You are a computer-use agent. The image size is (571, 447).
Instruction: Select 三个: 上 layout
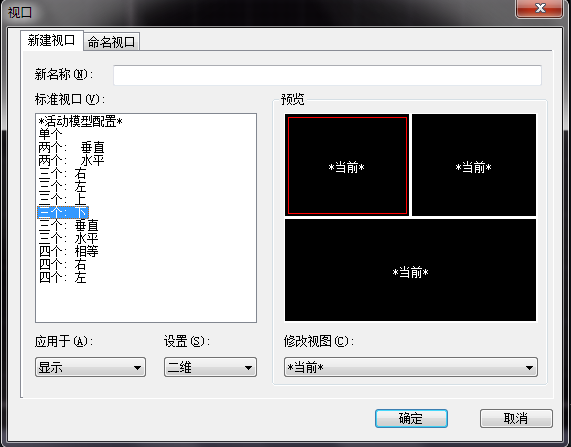click(x=62, y=199)
